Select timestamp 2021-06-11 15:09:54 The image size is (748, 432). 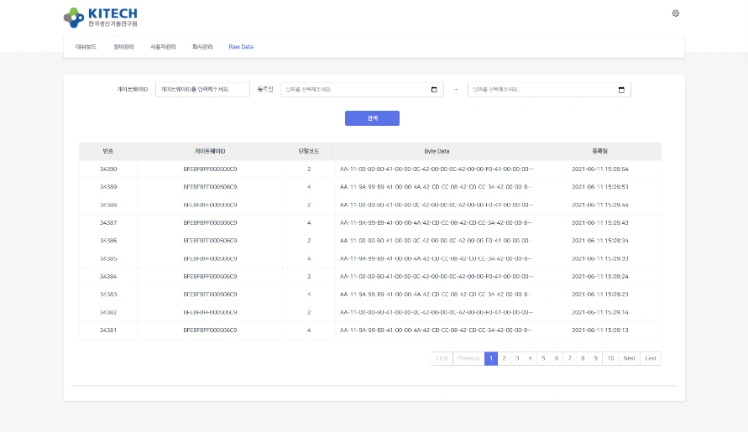[600, 169]
